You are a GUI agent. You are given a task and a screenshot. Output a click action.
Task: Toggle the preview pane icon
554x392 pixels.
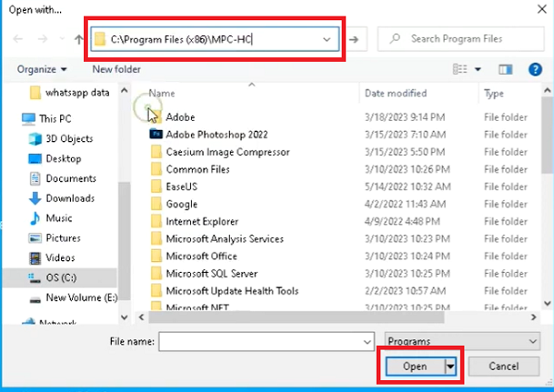click(506, 69)
